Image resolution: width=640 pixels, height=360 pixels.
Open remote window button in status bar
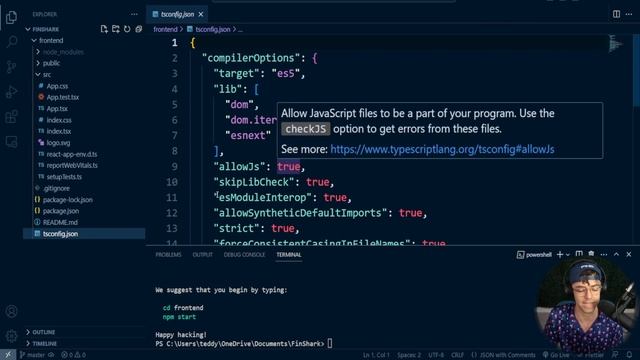click(x=8, y=355)
